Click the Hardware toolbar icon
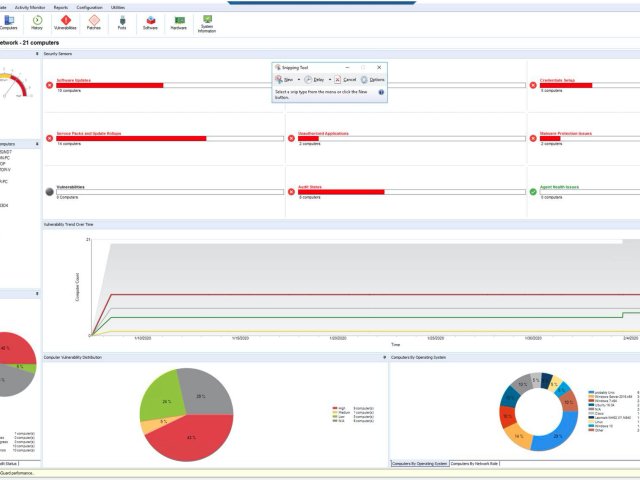 pyautogui.click(x=178, y=21)
